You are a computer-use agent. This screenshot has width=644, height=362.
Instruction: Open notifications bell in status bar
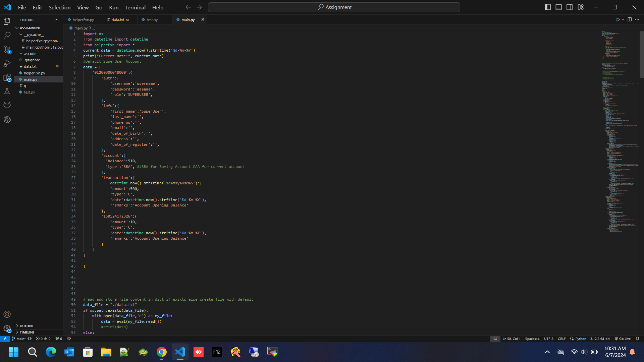(x=637, y=339)
